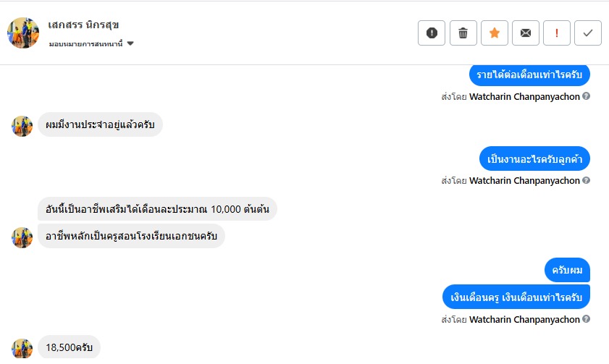
Task: Click avatar beside "ผมมีงานประจำอยู่แล้วครับ" message
Action: pos(22,126)
